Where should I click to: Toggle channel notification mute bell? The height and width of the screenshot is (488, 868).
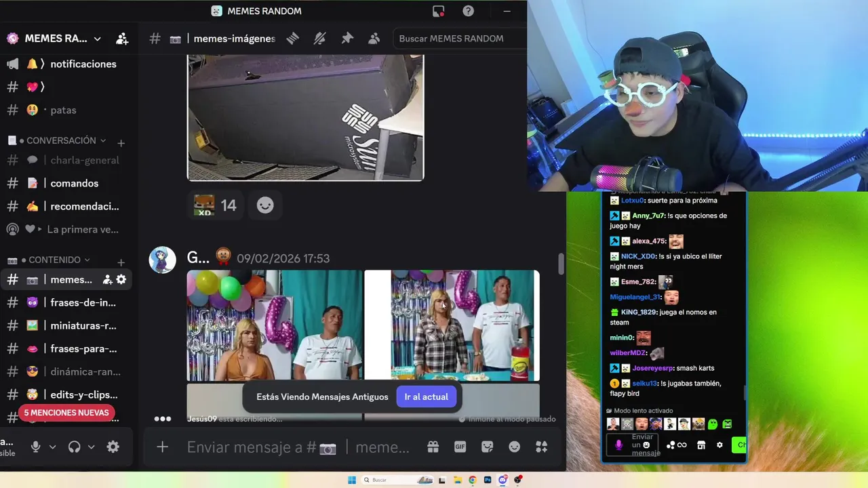[320, 39]
